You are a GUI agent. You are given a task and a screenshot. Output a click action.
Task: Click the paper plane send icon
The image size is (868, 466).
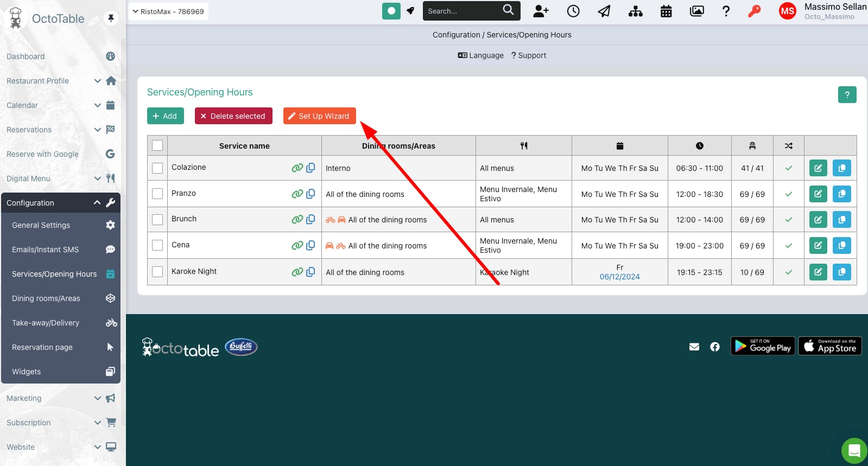click(x=604, y=11)
